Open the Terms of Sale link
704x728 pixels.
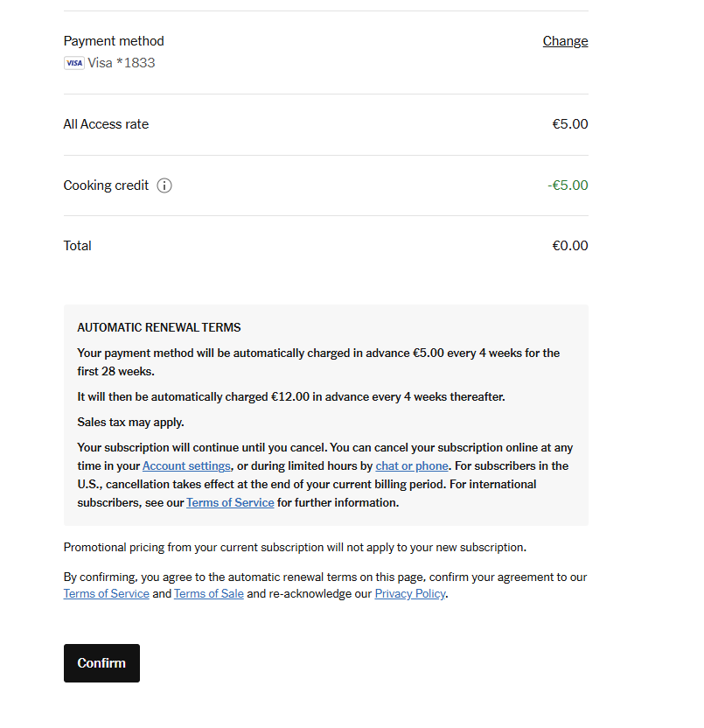pos(208,594)
